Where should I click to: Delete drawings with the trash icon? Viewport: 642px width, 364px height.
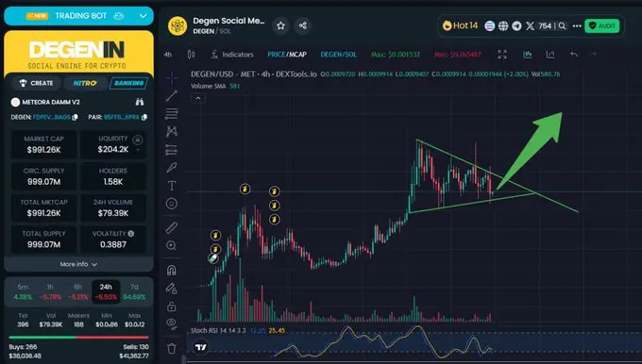pos(172,349)
